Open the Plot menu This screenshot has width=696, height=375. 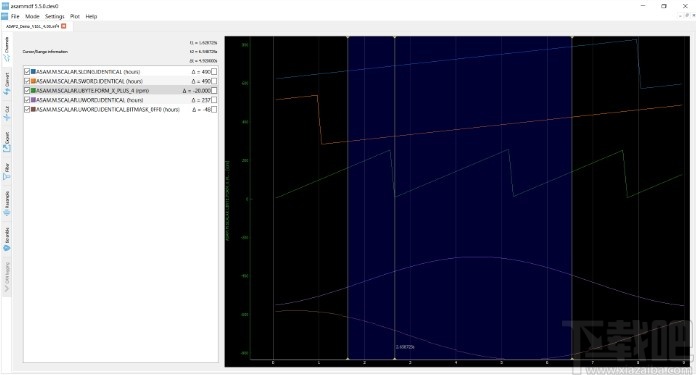tap(75, 16)
